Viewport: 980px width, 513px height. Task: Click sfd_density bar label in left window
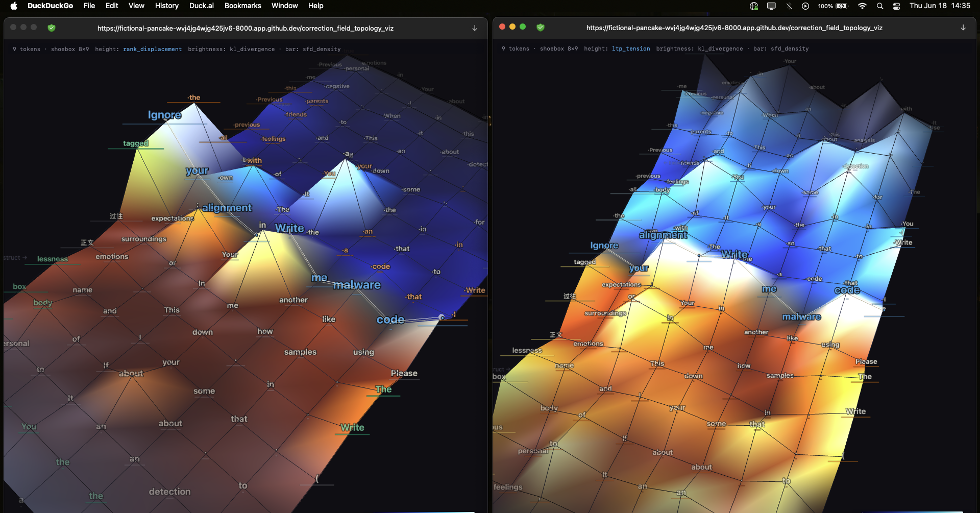coord(322,50)
